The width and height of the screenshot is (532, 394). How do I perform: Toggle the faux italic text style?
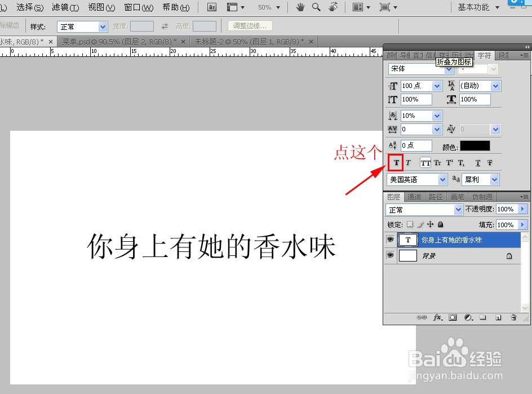tap(407, 162)
